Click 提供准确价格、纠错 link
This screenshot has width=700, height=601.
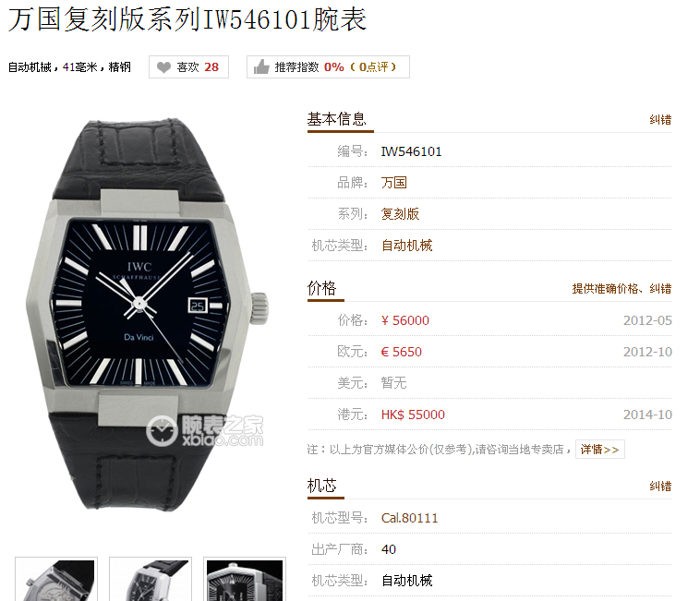[622, 289]
